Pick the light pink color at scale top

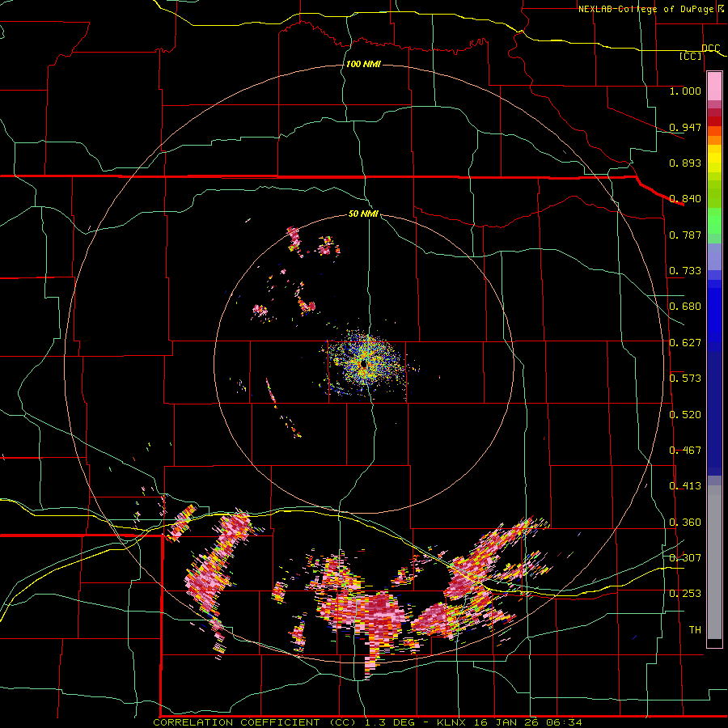click(x=714, y=87)
